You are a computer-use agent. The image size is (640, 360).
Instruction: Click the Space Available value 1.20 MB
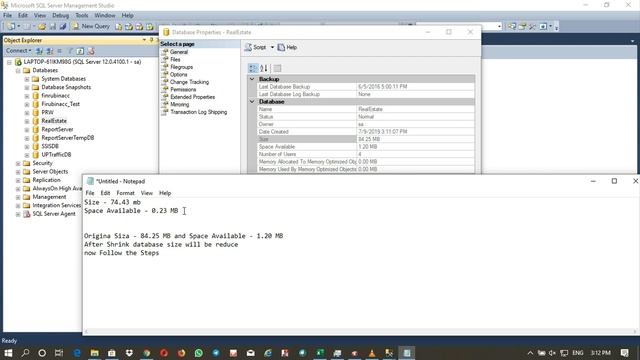click(367, 147)
